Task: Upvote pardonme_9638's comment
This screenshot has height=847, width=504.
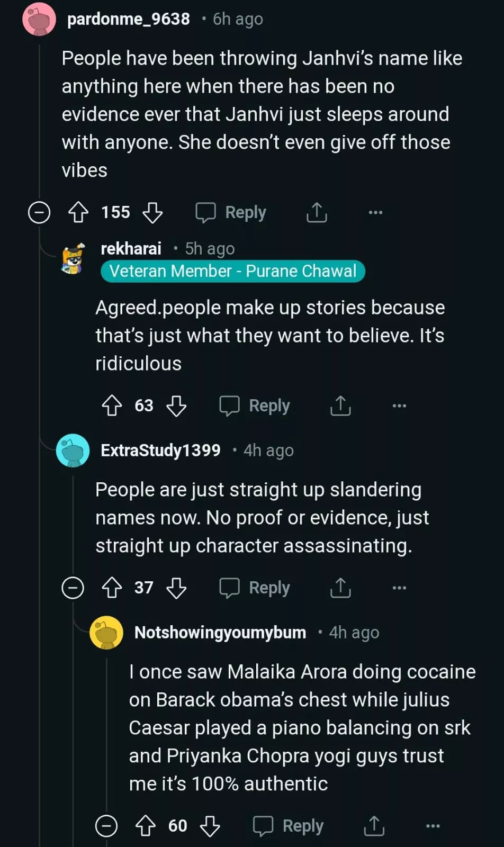Action: click(78, 212)
